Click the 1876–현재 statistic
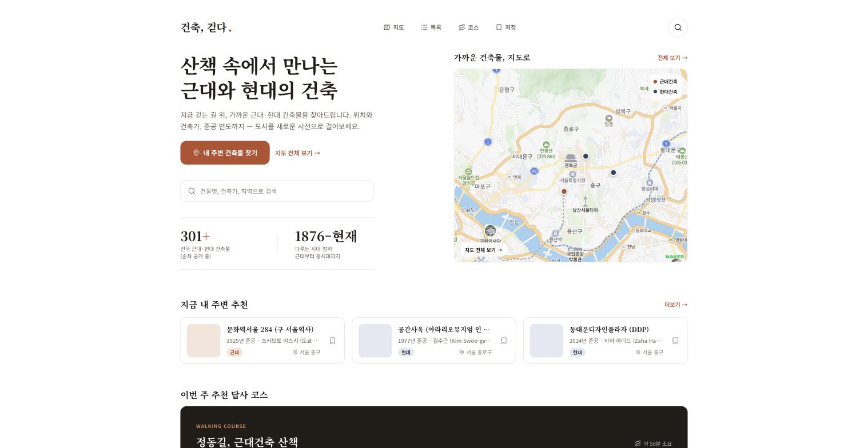868x448 pixels. (326, 237)
